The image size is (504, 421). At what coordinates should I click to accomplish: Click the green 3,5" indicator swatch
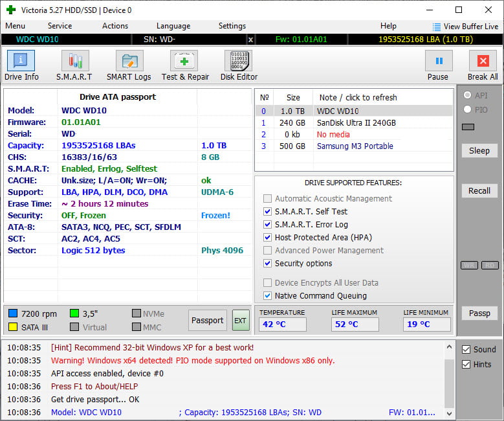pyautogui.click(x=74, y=313)
